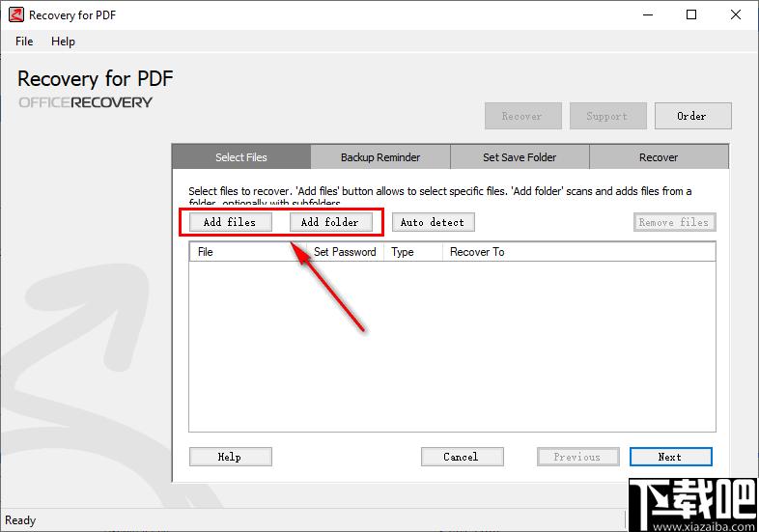
Task: Switch to the Select Files tab
Action: (x=241, y=156)
